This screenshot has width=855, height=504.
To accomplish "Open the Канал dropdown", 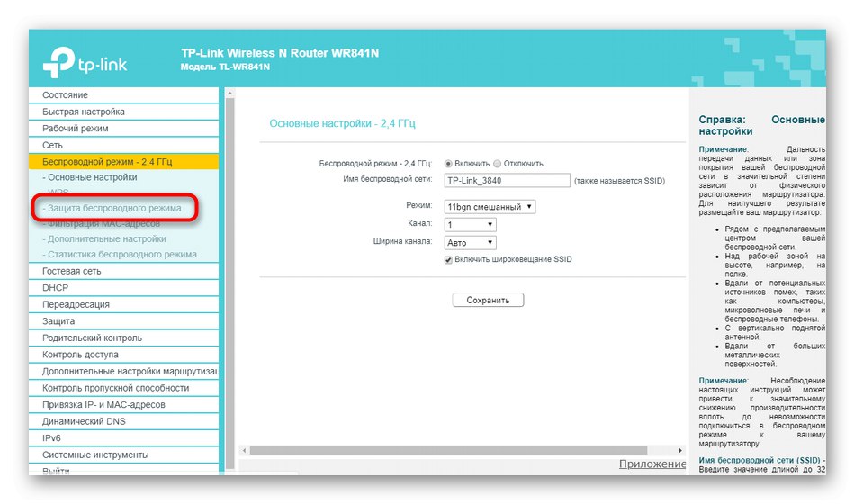I will [x=470, y=225].
